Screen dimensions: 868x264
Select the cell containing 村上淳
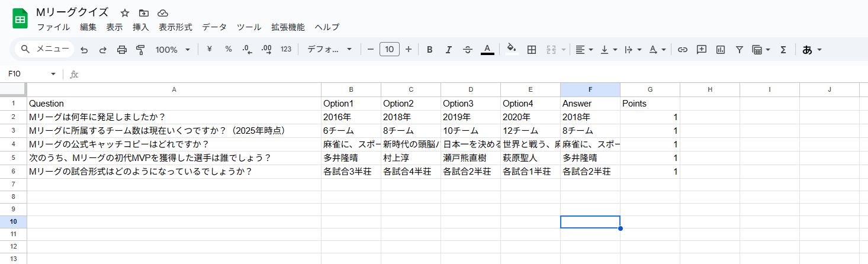pos(411,158)
